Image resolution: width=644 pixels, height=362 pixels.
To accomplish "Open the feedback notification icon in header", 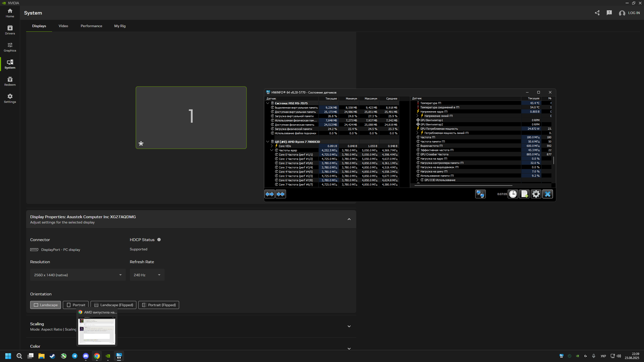I will (x=609, y=13).
